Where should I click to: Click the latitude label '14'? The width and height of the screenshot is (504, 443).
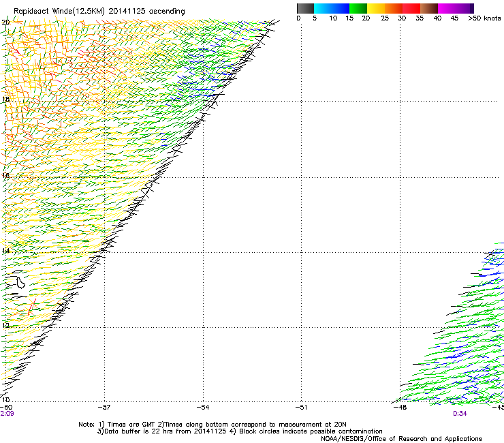pyautogui.click(x=5, y=250)
